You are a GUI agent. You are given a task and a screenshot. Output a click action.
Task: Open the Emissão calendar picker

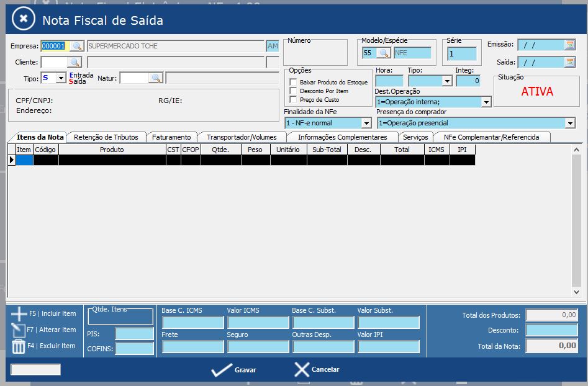[569, 45]
